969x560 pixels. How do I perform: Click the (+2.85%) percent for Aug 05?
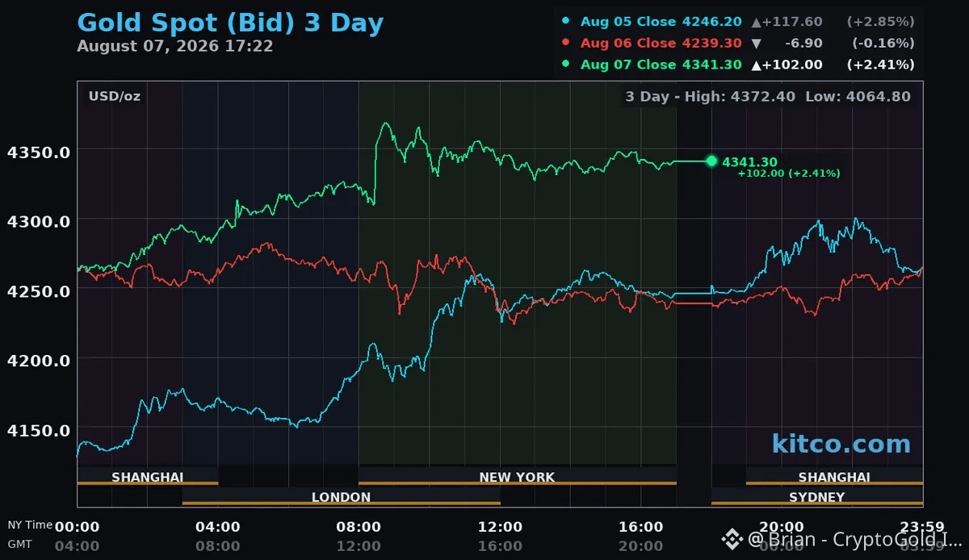pyautogui.click(x=880, y=22)
